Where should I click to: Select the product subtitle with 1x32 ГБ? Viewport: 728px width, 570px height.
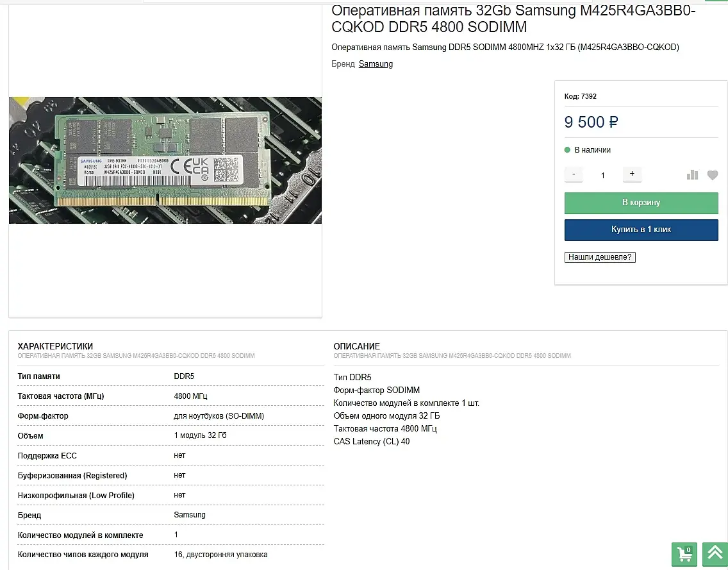point(505,47)
